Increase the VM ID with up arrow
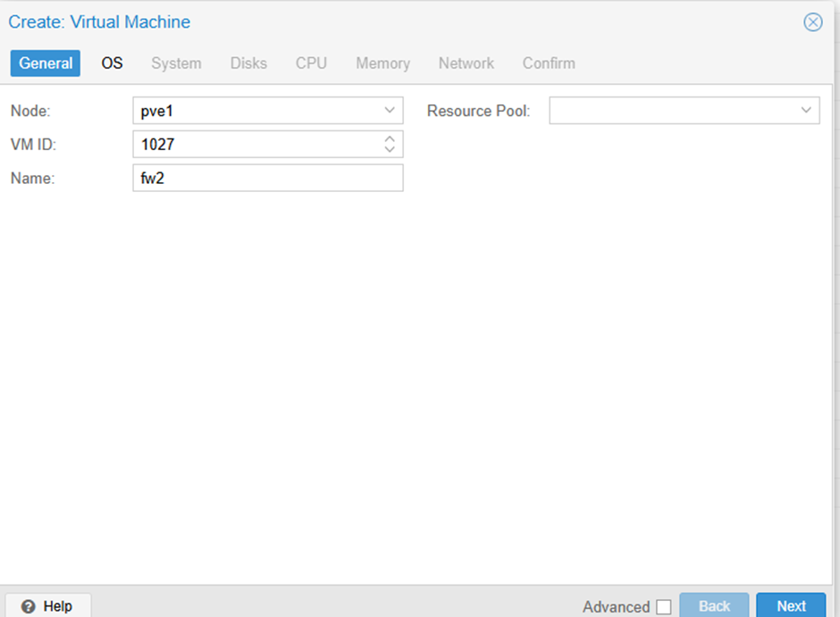 pos(390,139)
